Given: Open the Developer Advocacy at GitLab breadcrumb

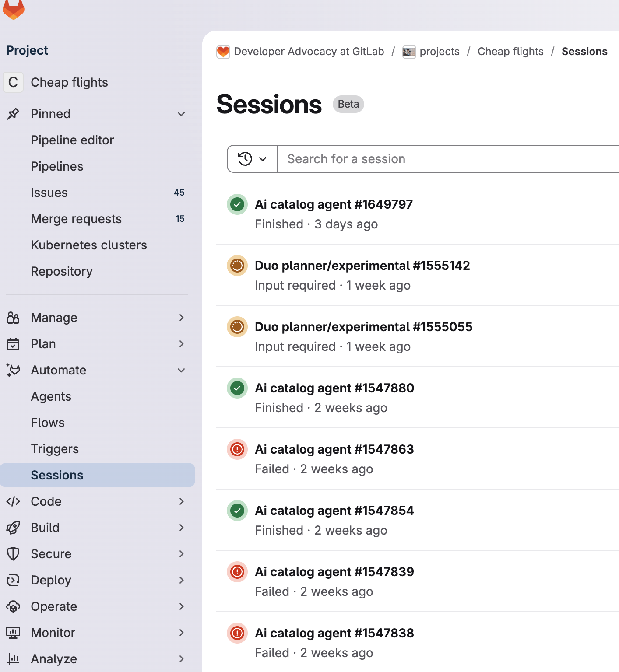Looking at the screenshot, I should [309, 52].
